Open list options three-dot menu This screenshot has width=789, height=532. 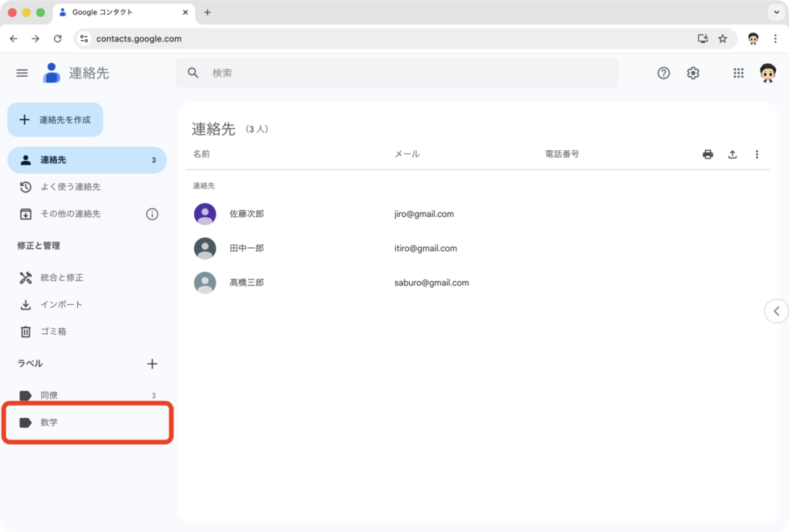tap(757, 154)
